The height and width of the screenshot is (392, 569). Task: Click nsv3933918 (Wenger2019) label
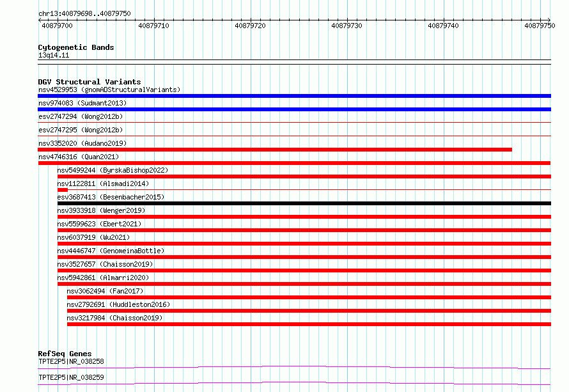click(101, 210)
